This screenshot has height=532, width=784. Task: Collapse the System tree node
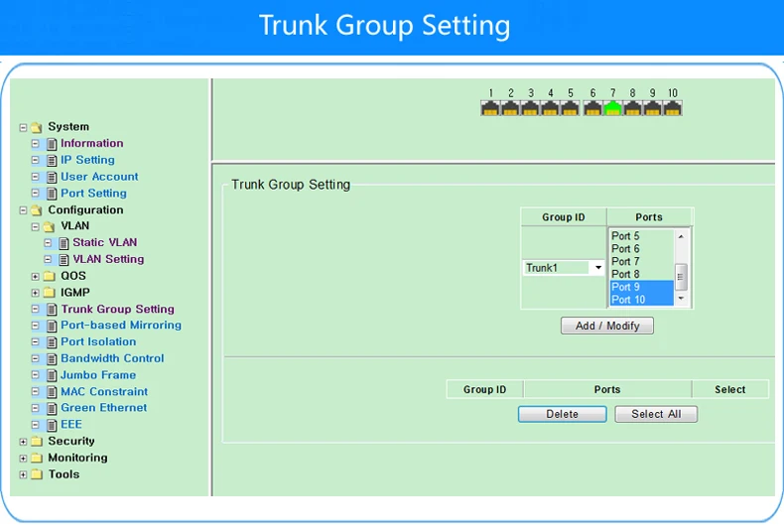23,127
